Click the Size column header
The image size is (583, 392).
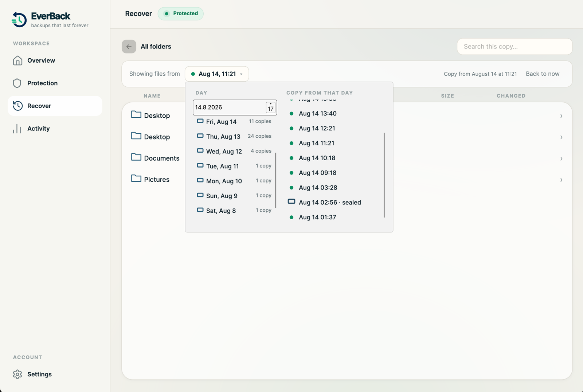click(447, 96)
